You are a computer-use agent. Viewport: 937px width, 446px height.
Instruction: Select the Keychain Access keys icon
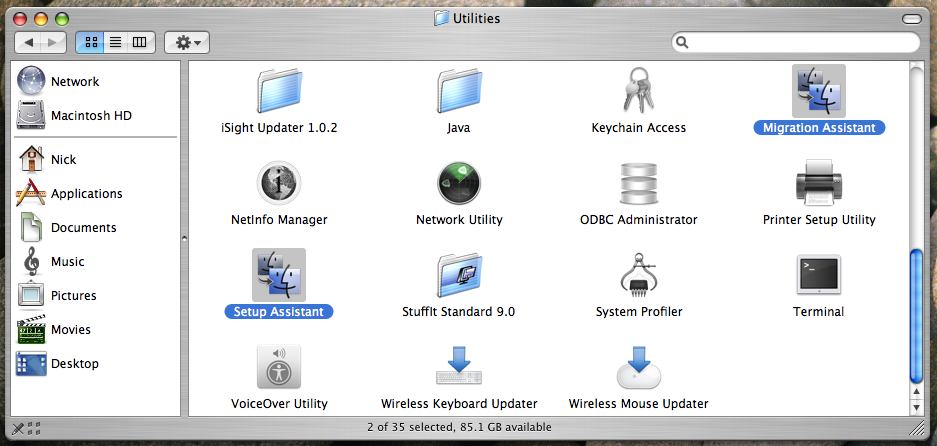coord(638,90)
